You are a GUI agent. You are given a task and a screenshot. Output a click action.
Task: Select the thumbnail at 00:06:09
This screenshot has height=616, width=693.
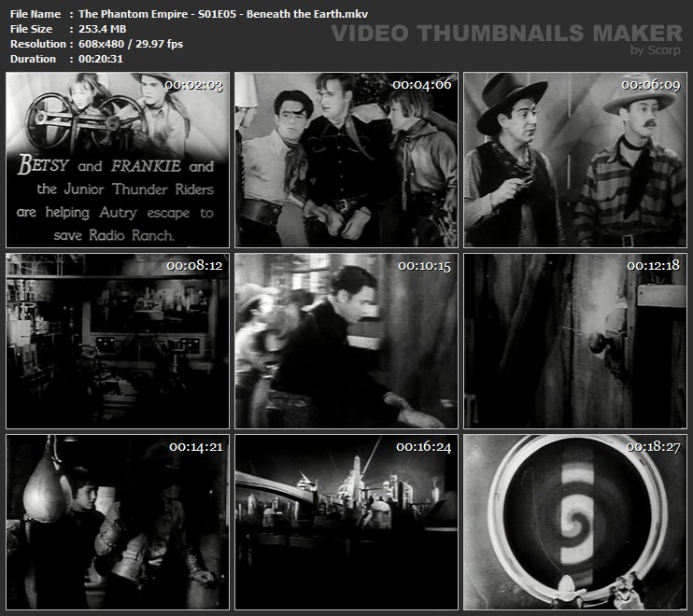click(x=575, y=160)
